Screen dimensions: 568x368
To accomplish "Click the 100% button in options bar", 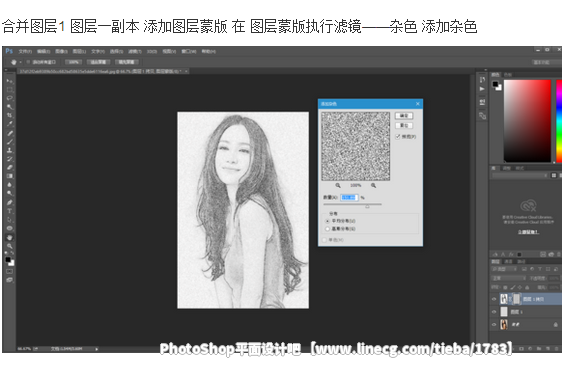I will coord(73,62).
